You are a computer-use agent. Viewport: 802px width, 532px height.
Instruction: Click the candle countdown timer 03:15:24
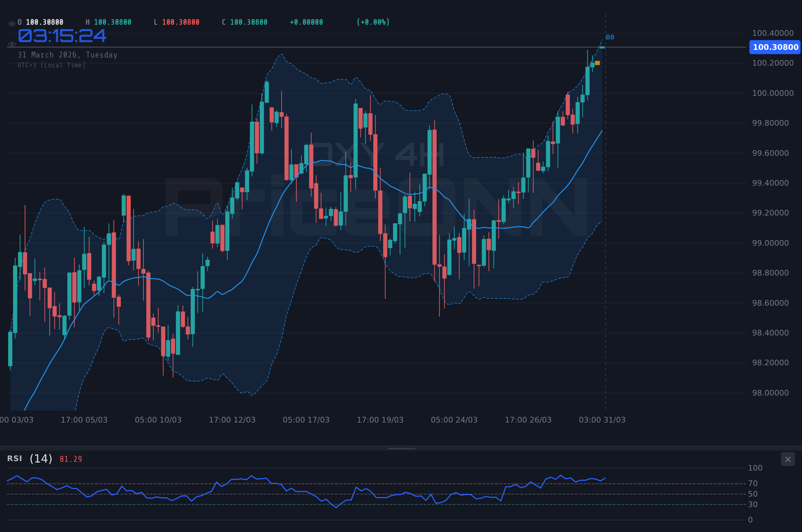(x=62, y=35)
